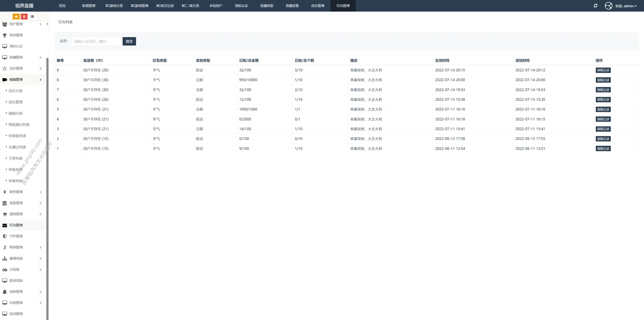Viewport: 644px width, 320px height.
Task: Collapse the 视频管理 section chevron
Action: click(x=40, y=80)
